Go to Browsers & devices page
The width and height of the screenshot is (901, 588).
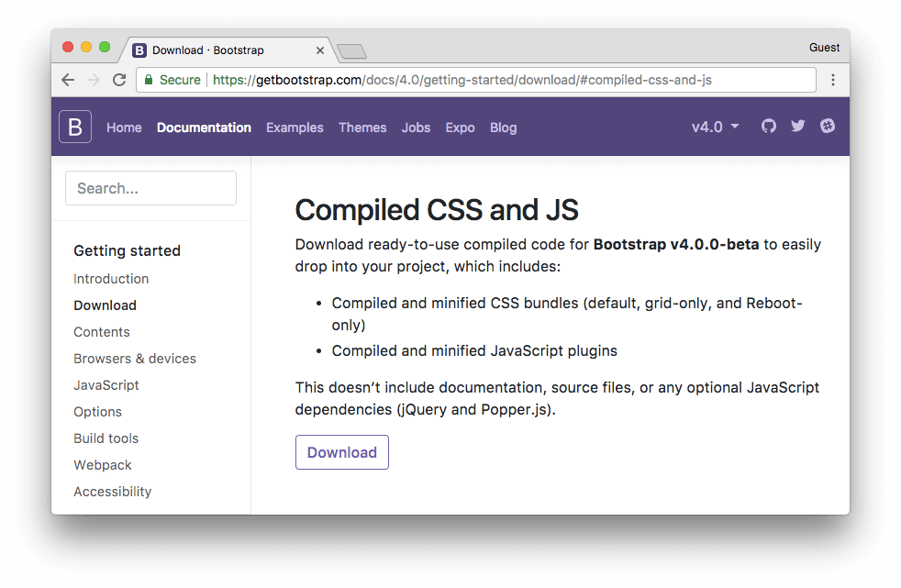point(135,359)
